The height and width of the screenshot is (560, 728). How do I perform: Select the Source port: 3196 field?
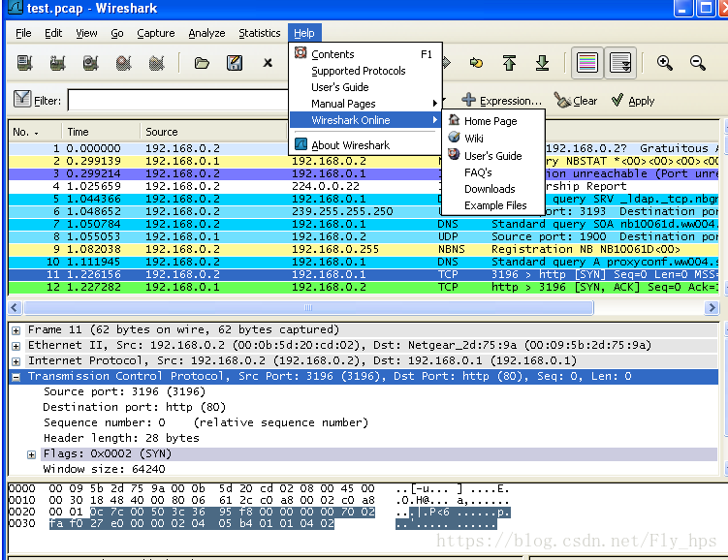click(124, 391)
